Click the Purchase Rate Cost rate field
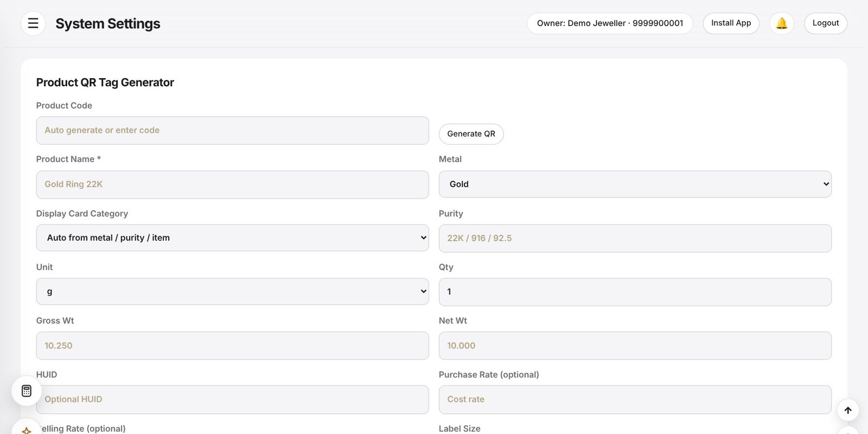 tap(635, 399)
